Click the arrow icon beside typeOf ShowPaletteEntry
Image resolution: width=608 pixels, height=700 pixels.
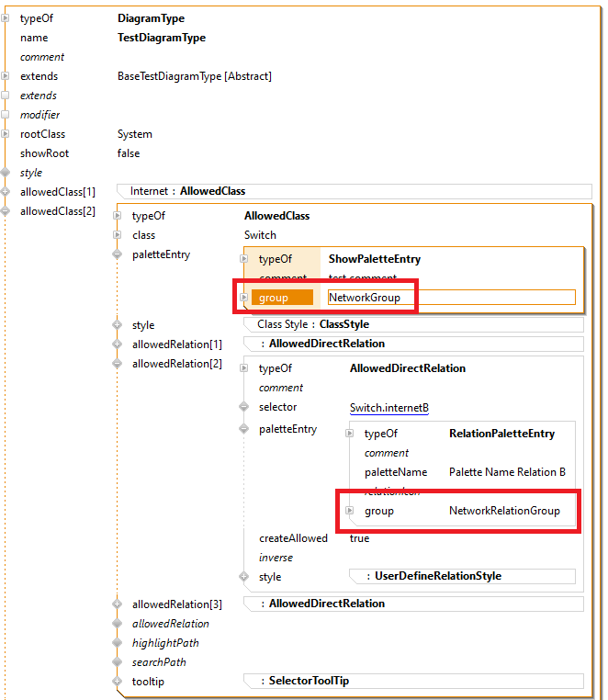244,259
